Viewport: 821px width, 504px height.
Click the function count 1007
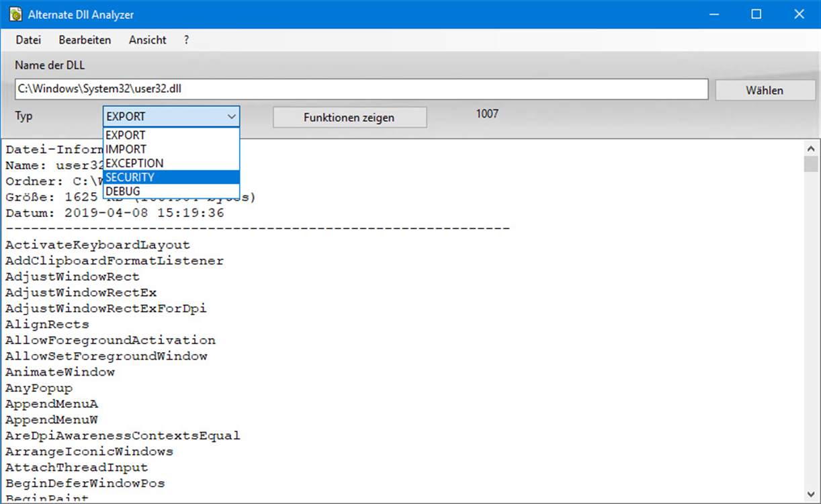point(487,114)
